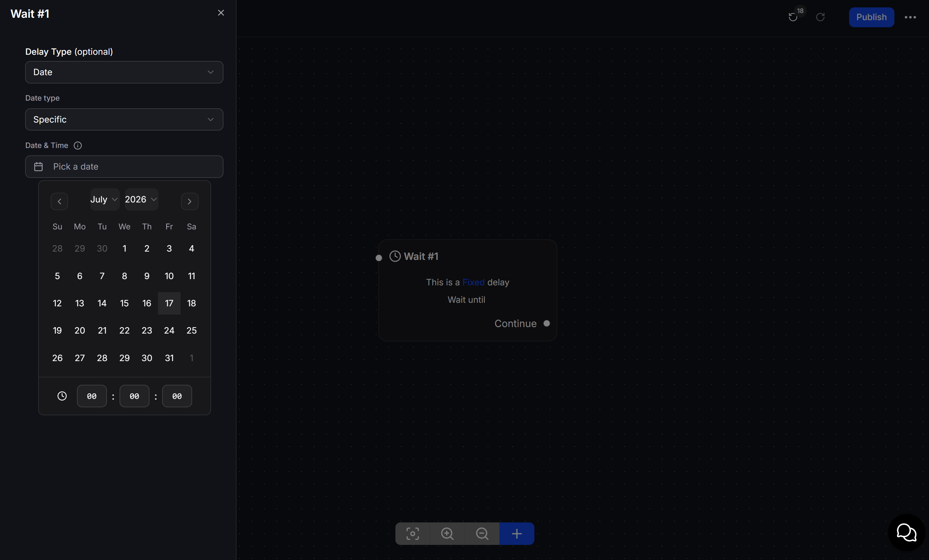Select July 20 in the calendar
The height and width of the screenshot is (560, 929).
(x=80, y=330)
